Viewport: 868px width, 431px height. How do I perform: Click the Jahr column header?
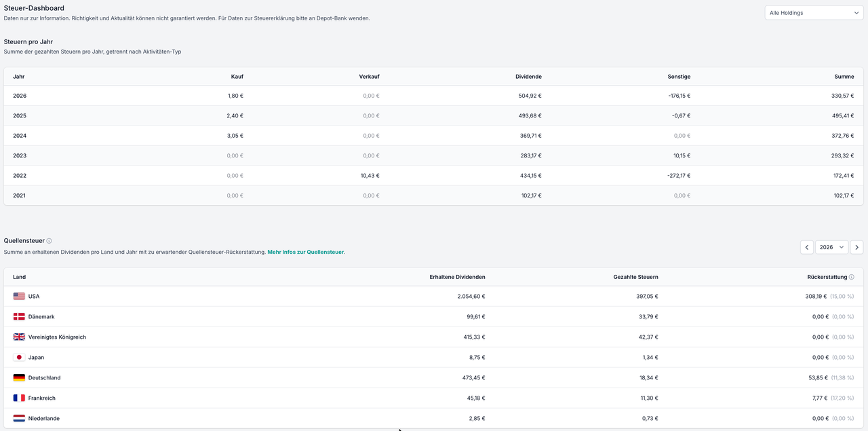19,77
